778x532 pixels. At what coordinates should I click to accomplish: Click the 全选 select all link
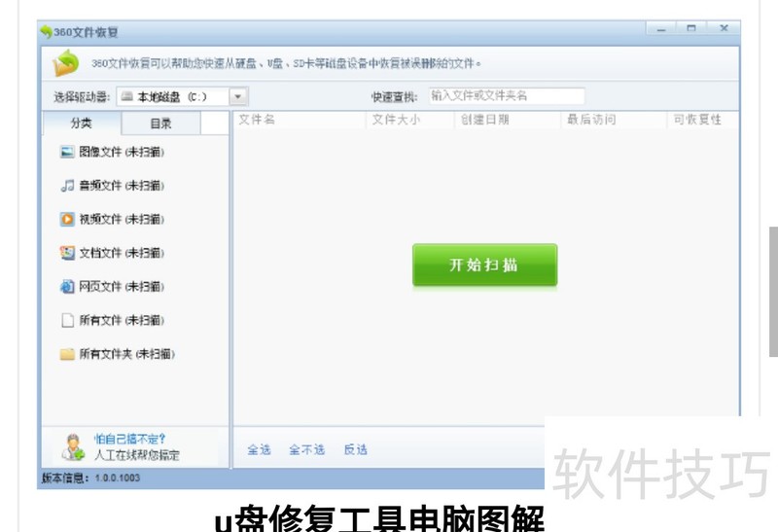[x=259, y=449]
